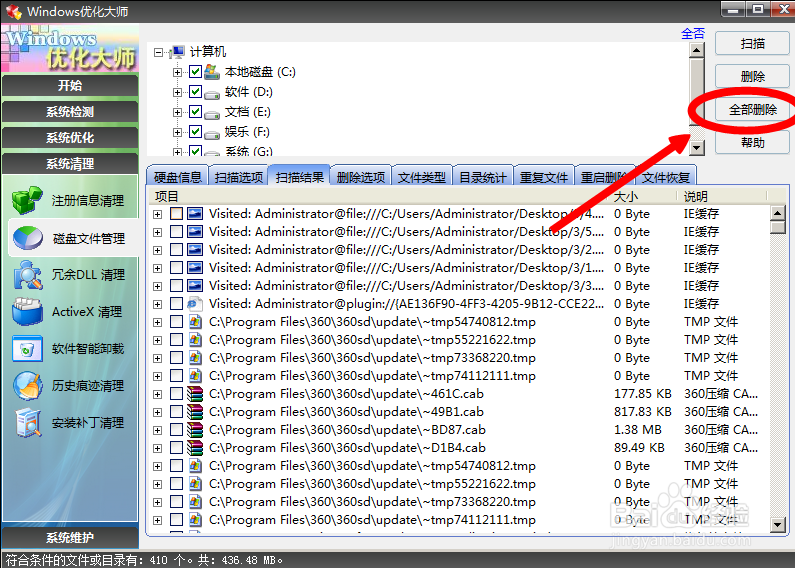Check the box for ~461C.cab file

click(x=176, y=394)
